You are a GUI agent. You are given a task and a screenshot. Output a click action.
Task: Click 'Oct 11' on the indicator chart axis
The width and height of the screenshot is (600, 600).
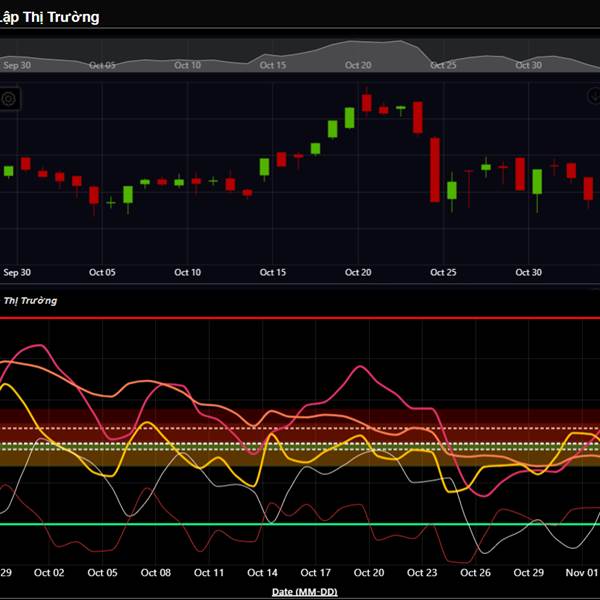(209, 573)
